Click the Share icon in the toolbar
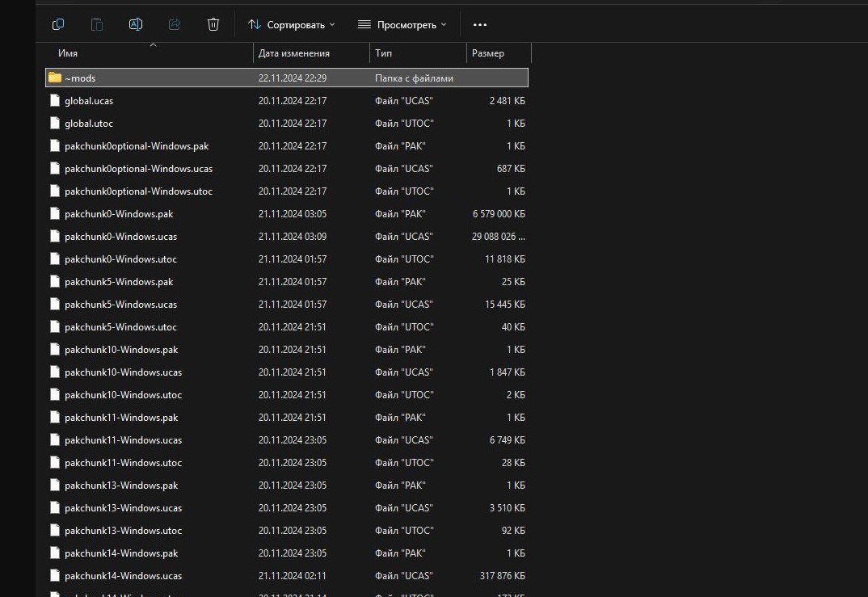Viewport: 868px width, 597px height. click(x=175, y=24)
